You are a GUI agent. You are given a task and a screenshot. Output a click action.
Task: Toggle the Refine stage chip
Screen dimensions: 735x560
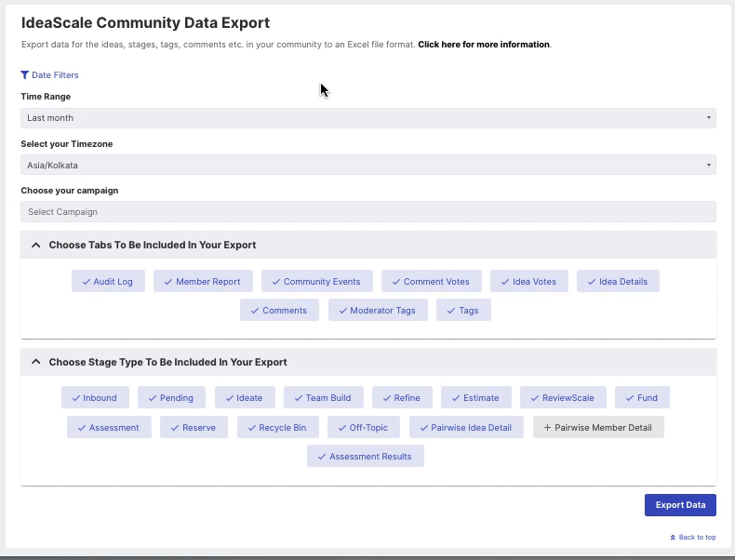[x=402, y=397]
